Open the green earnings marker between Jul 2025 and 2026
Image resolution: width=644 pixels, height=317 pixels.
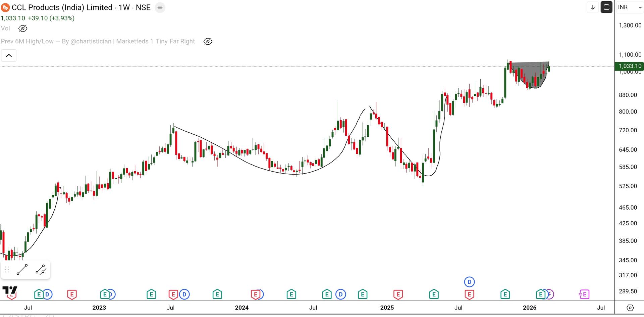point(505,295)
